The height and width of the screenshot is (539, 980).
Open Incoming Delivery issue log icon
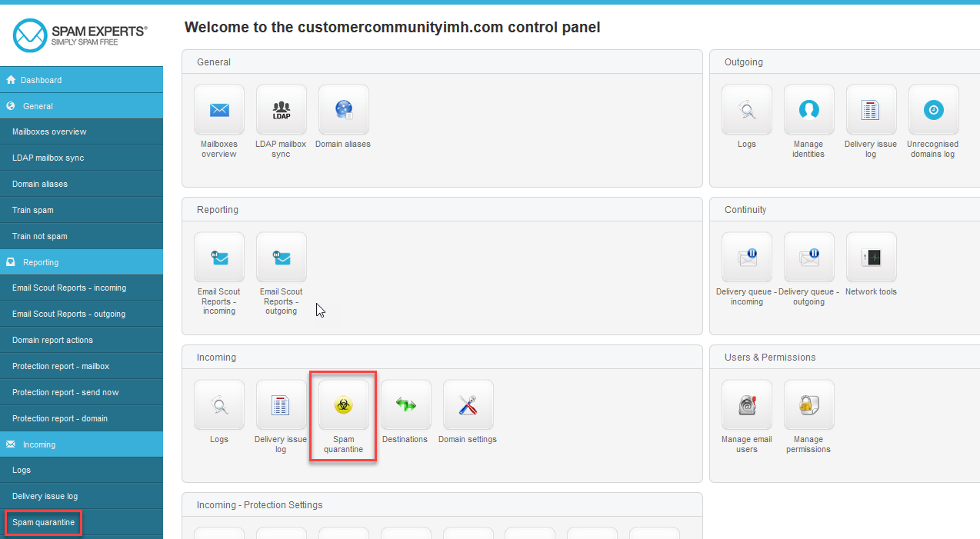[x=282, y=405]
